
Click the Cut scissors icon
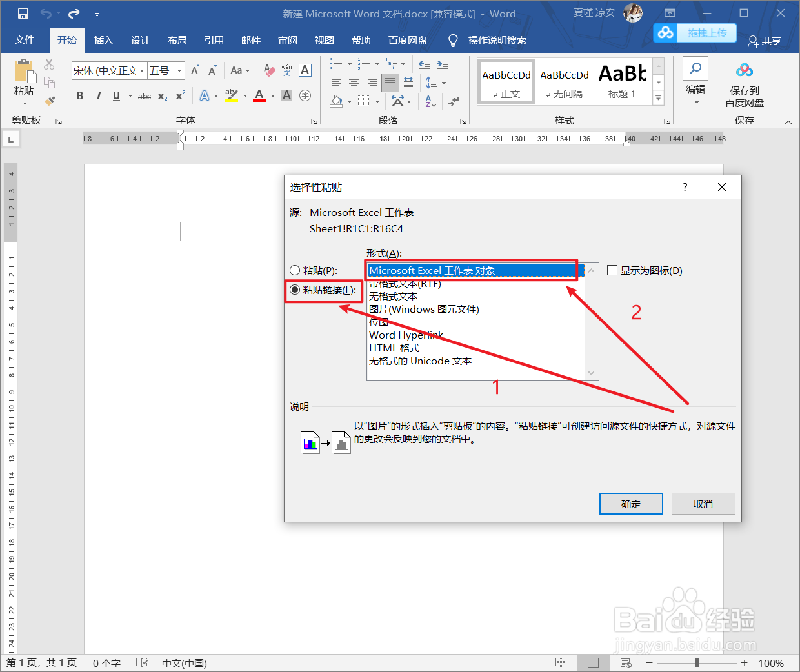coord(49,64)
